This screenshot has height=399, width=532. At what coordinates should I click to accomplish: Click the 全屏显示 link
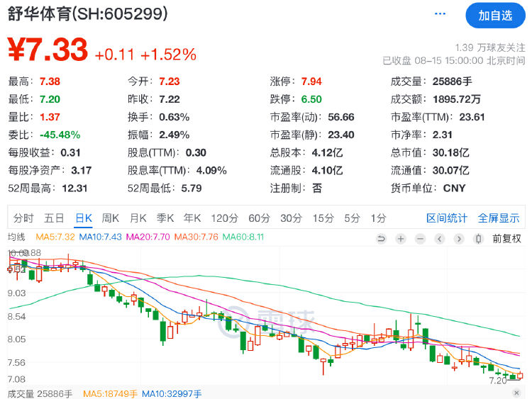point(499,218)
